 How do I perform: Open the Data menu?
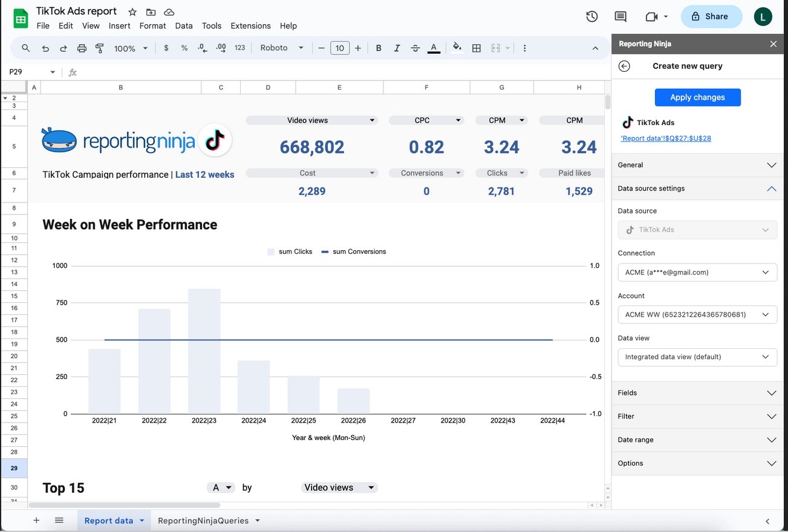tap(184, 26)
